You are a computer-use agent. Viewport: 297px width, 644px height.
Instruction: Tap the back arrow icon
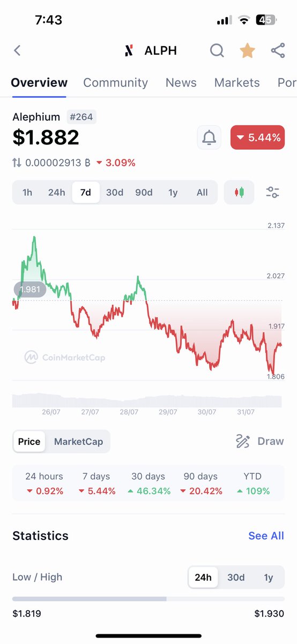(17, 50)
